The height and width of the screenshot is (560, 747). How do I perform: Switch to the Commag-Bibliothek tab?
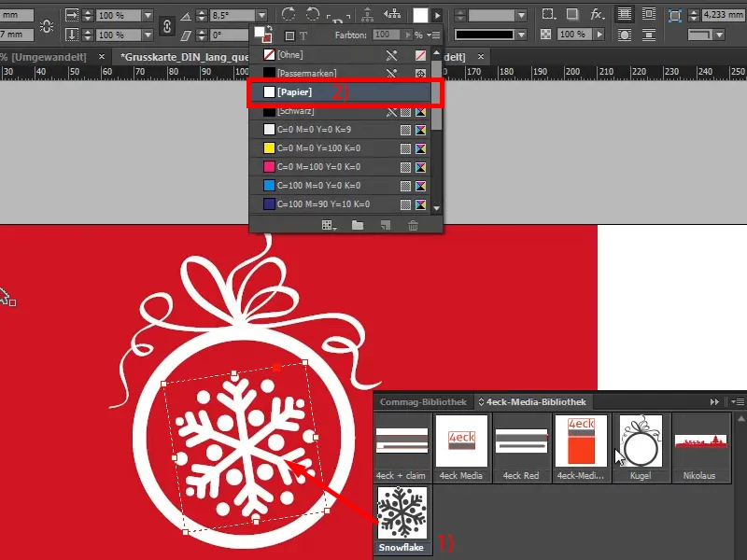[423, 402]
